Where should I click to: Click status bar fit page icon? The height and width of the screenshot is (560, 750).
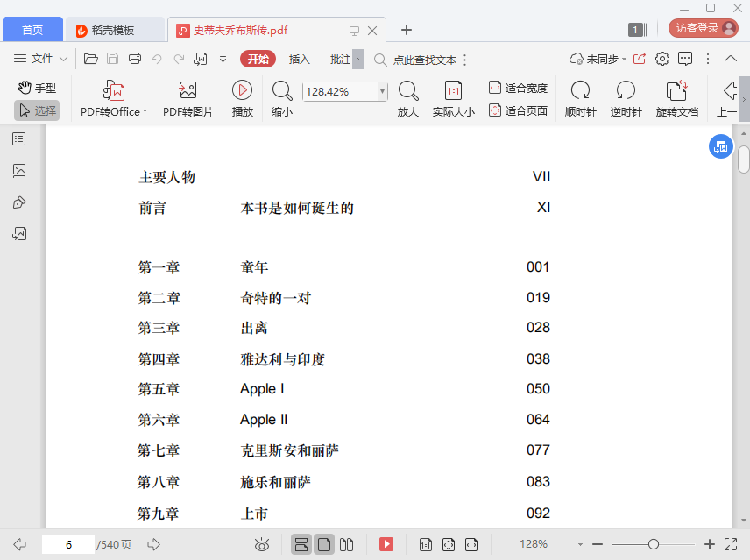449,544
